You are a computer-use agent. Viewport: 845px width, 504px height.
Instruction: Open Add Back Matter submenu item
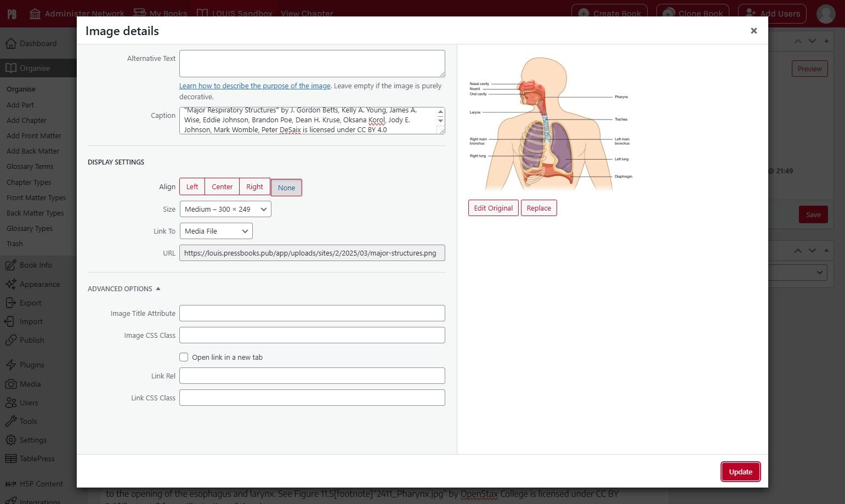click(x=33, y=151)
